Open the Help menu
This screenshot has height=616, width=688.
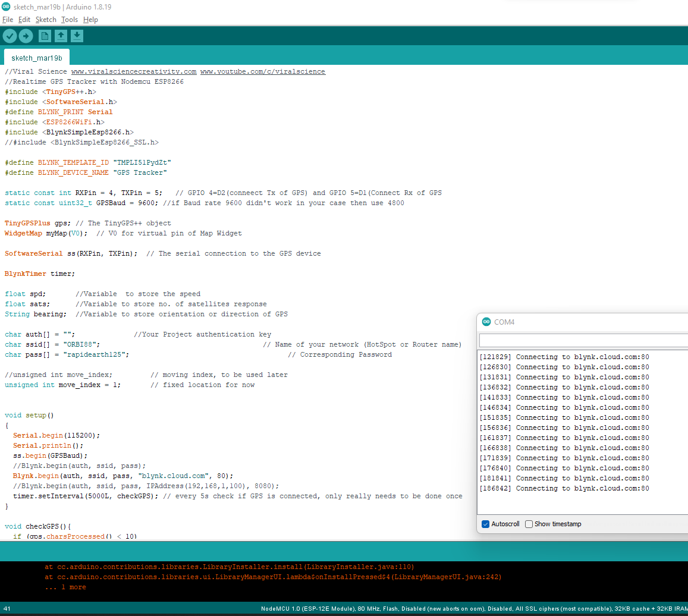tap(90, 20)
